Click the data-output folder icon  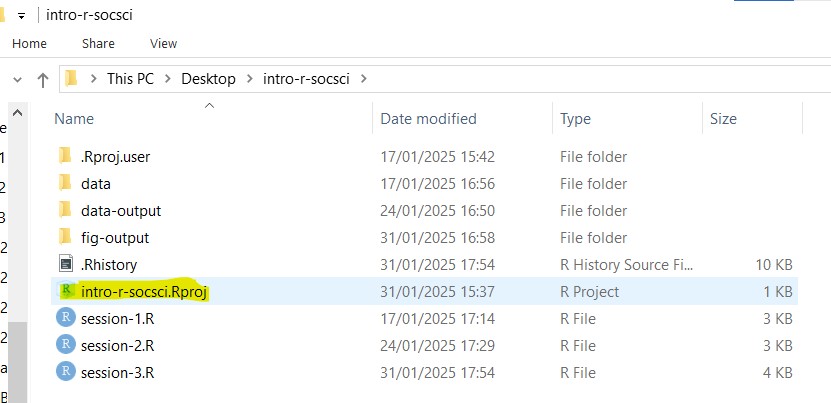[x=66, y=210]
